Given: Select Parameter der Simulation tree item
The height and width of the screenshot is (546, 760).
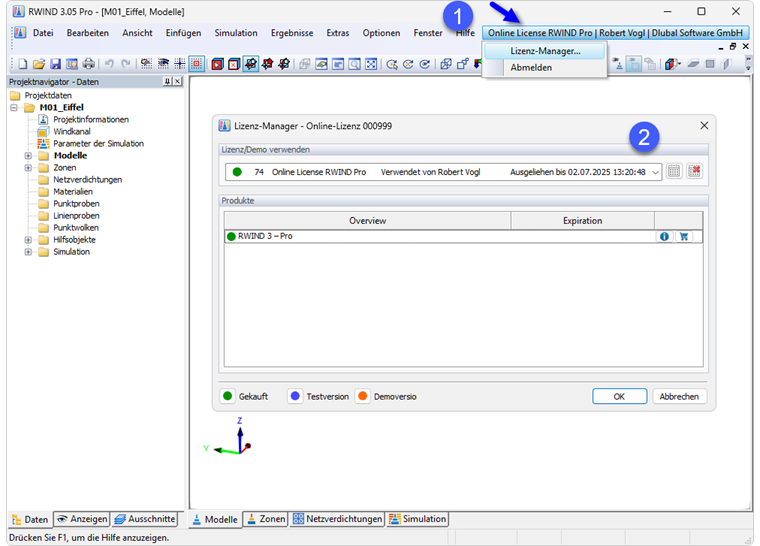Looking at the screenshot, I should click(98, 144).
